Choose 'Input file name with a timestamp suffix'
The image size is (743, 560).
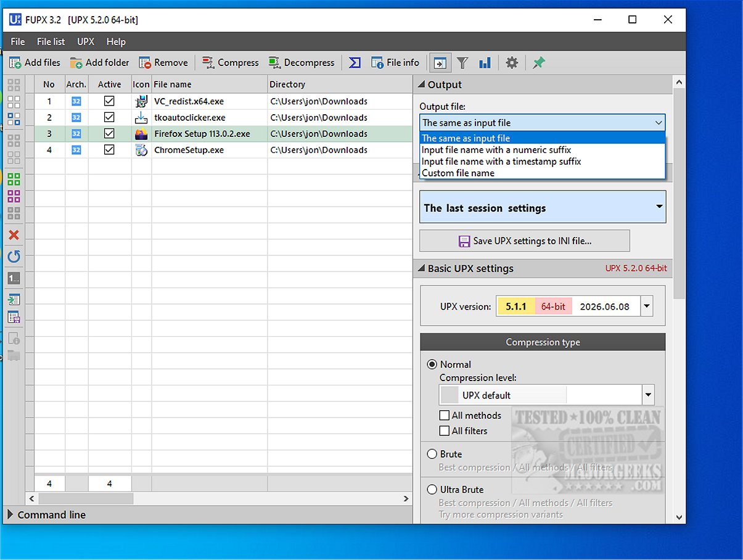(543, 162)
